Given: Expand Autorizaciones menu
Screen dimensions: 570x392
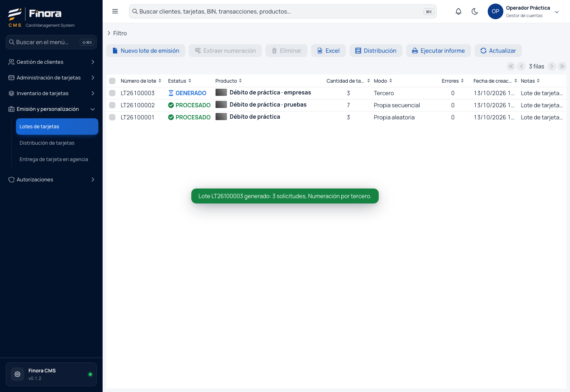Looking at the screenshot, I should pos(51,180).
